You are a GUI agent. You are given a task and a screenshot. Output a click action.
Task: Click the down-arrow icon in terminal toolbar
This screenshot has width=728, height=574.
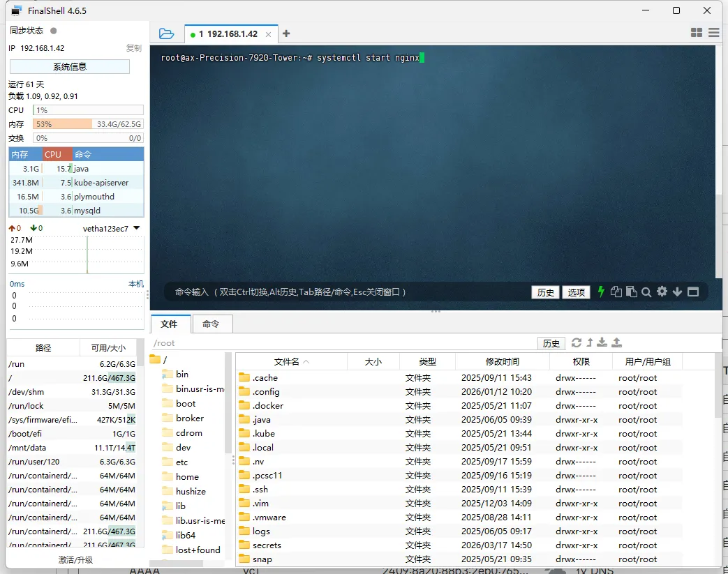(x=677, y=292)
